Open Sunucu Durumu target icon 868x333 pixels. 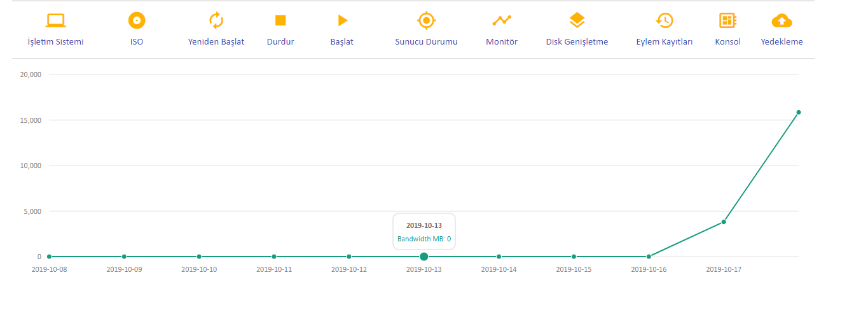(x=427, y=20)
